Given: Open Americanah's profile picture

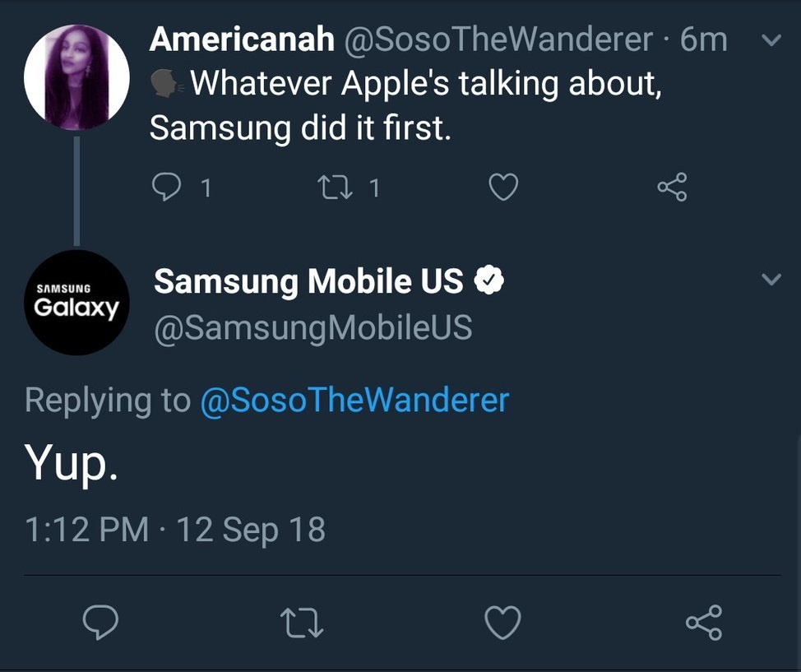Looking at the screenshot, I should [76, 76].
